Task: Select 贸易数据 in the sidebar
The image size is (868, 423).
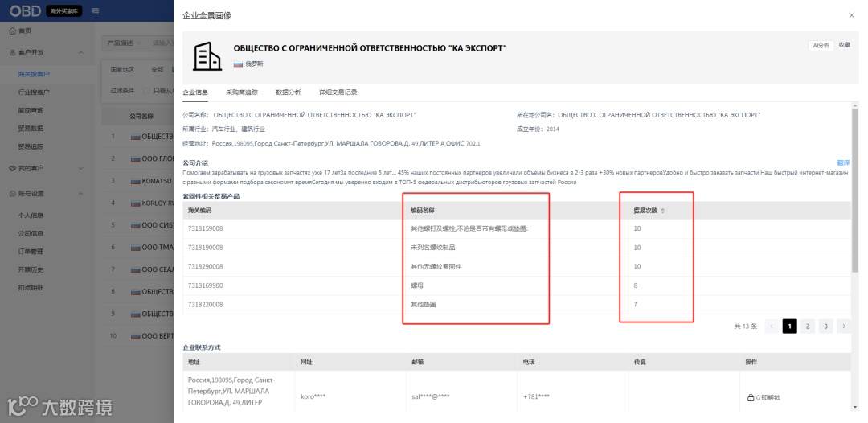Action: pyautogui.click(x=31, y=129)
